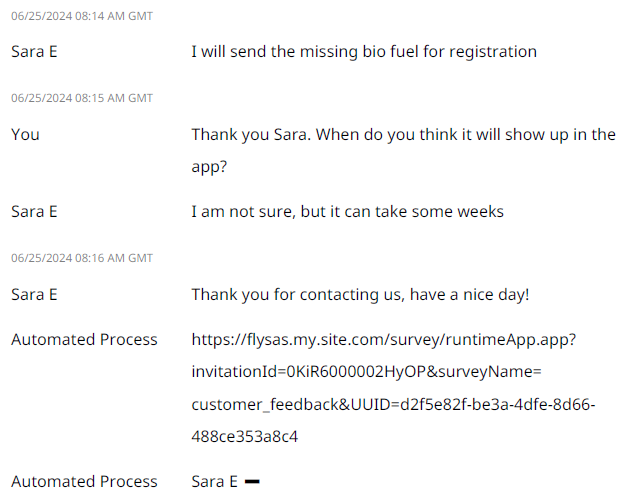Click the customer_feedback UUID line of the URL

[393, 404]
